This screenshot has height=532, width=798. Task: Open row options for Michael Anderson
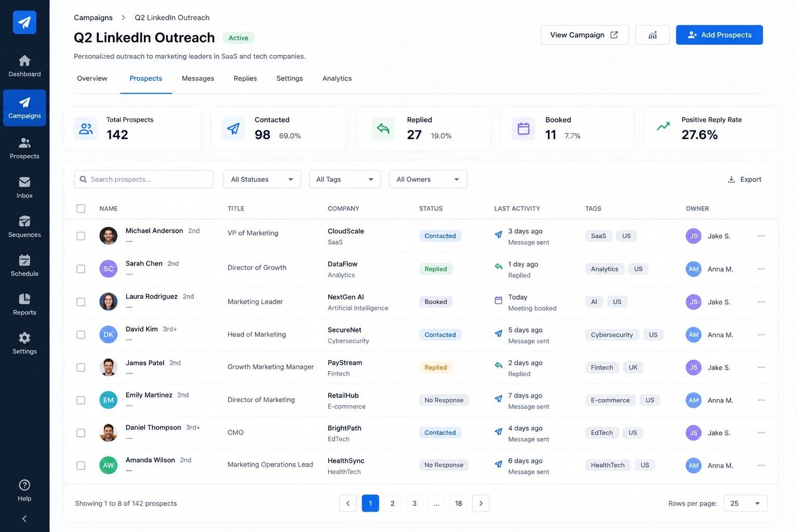click(761, 236)
